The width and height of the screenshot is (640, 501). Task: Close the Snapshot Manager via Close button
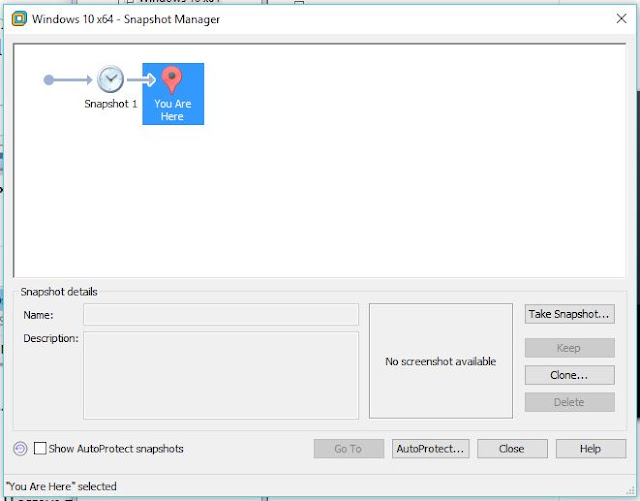pyautogui.click(x=512, y=449)
